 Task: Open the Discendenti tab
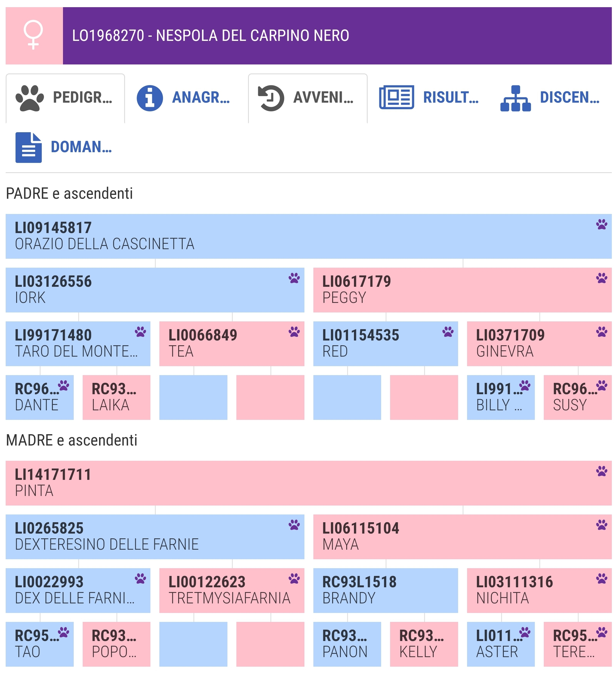[x=550, y=98]
